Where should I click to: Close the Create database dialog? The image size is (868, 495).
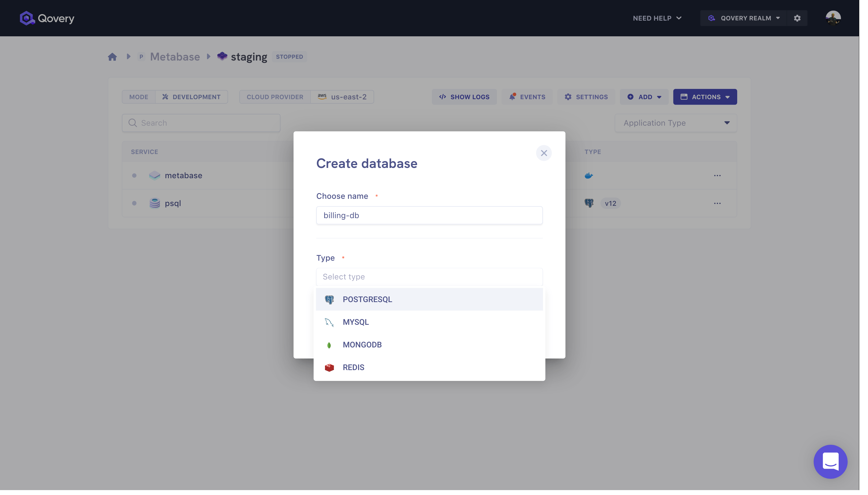544,153
